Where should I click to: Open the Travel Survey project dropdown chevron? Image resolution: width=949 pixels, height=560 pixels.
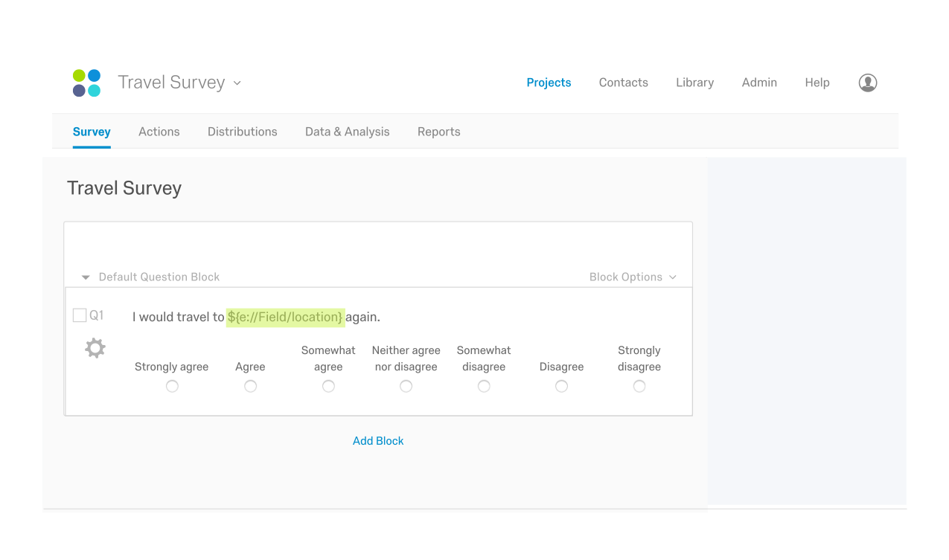[237, 83]
